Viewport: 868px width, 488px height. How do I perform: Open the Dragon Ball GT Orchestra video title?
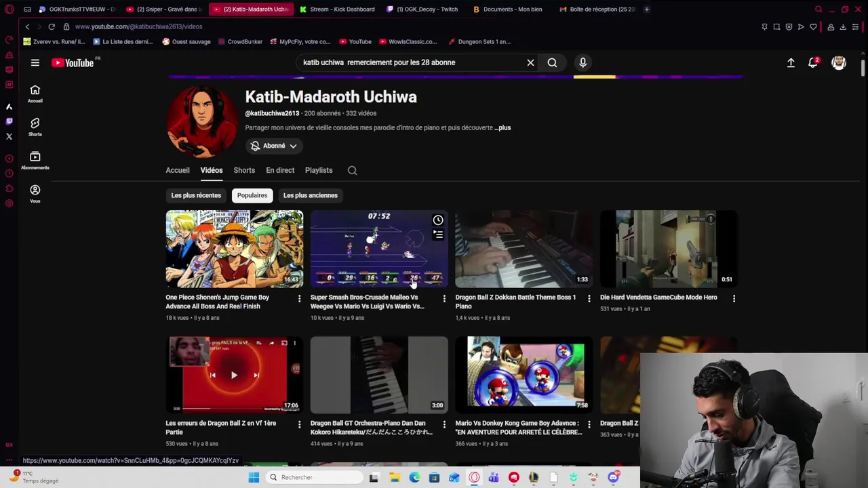click(372, 428)
